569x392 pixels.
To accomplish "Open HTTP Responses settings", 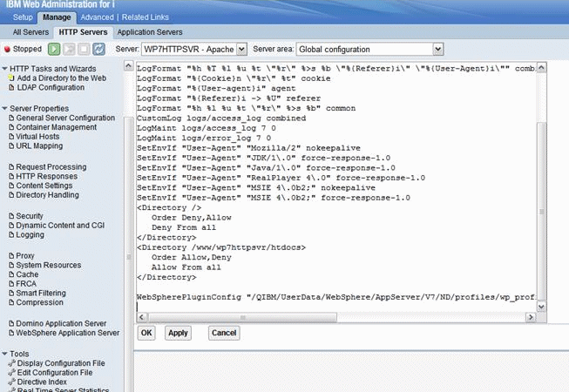I will point(46,176).
